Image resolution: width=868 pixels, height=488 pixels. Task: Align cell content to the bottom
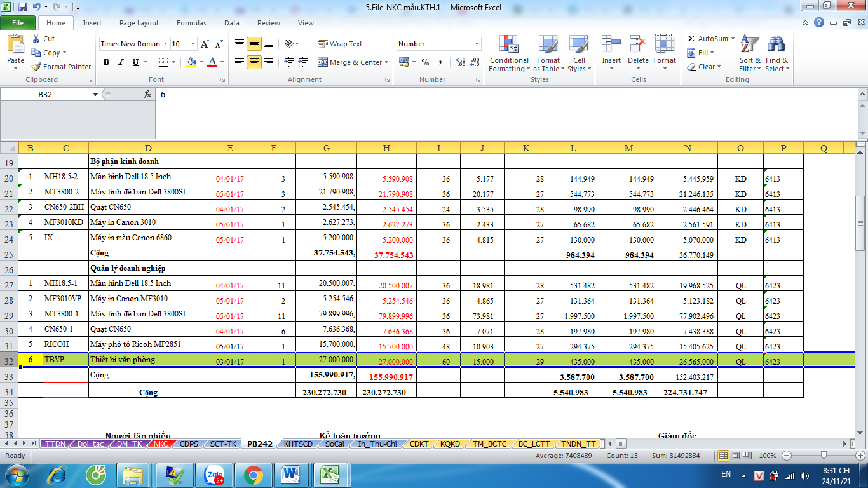tap(269, 44)
